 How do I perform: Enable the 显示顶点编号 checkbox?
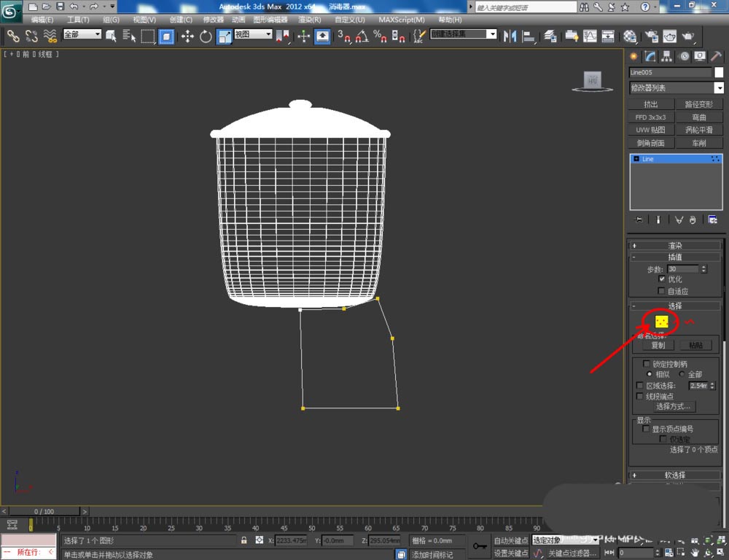[x=646, y=429]
